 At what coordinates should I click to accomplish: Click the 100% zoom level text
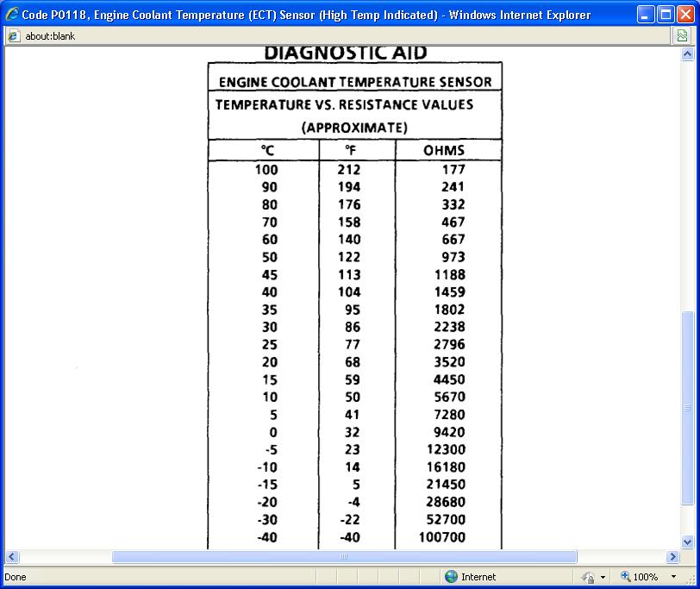645,577
